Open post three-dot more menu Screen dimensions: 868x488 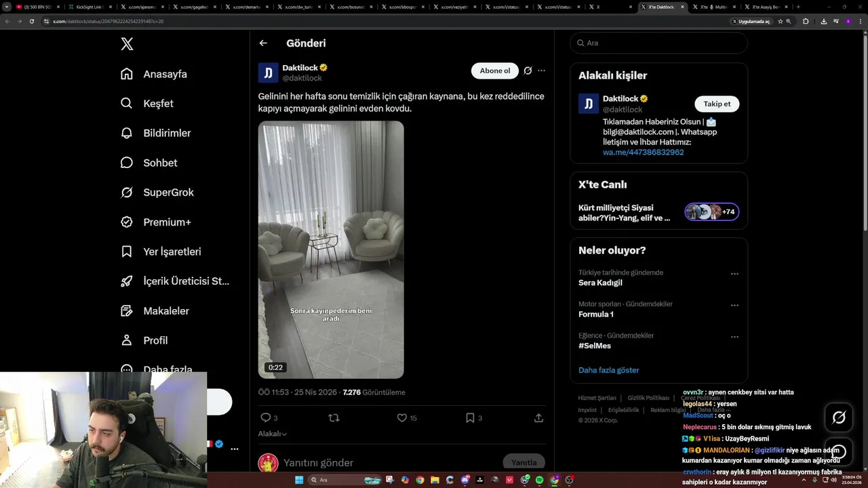click(x=541, y=70)
